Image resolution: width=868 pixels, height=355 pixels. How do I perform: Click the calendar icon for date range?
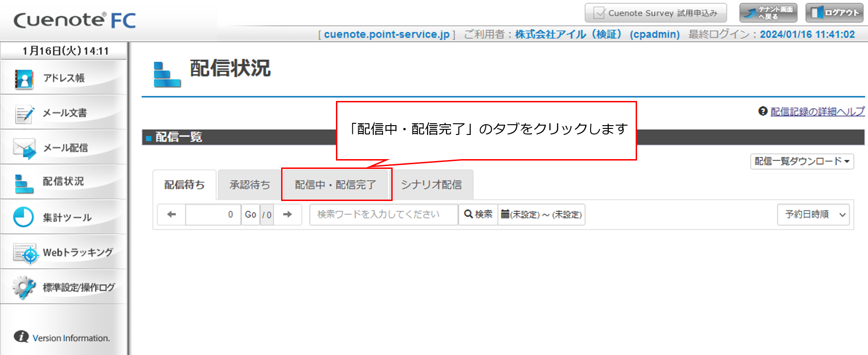[505, 214]
